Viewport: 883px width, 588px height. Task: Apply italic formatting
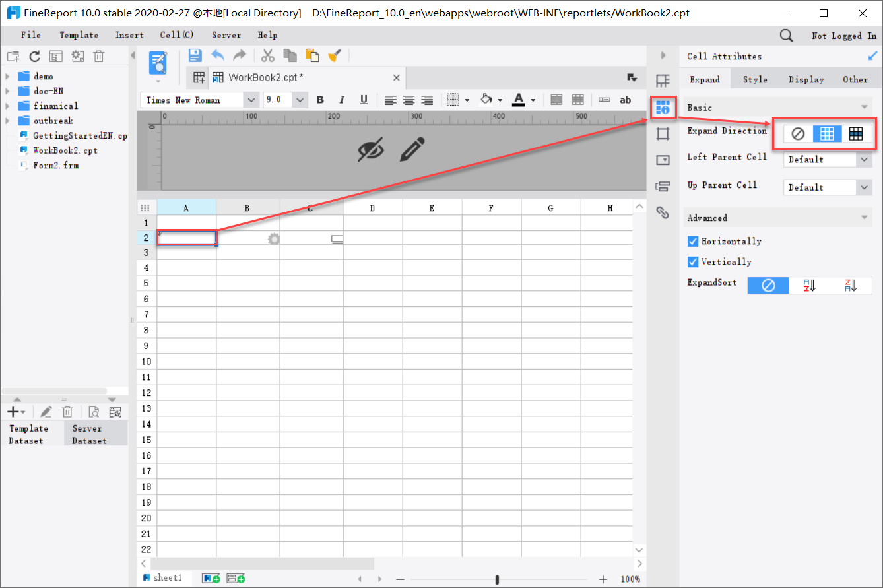pyautogui.click(x=342, y=100)
